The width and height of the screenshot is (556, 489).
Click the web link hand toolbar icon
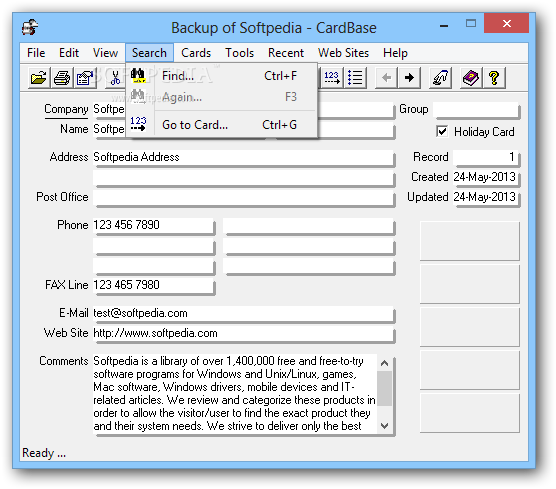tap(440, 77)
